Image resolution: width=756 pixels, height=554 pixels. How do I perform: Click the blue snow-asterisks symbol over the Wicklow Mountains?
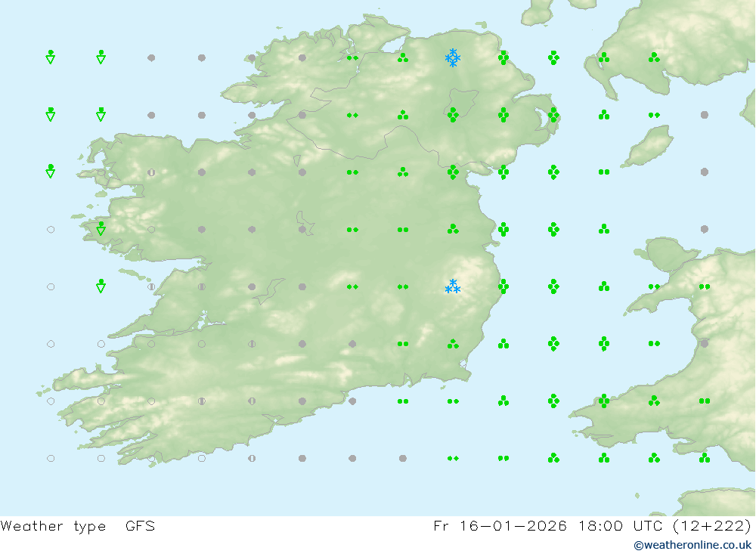pyautogui.click(x=453, y=286)
